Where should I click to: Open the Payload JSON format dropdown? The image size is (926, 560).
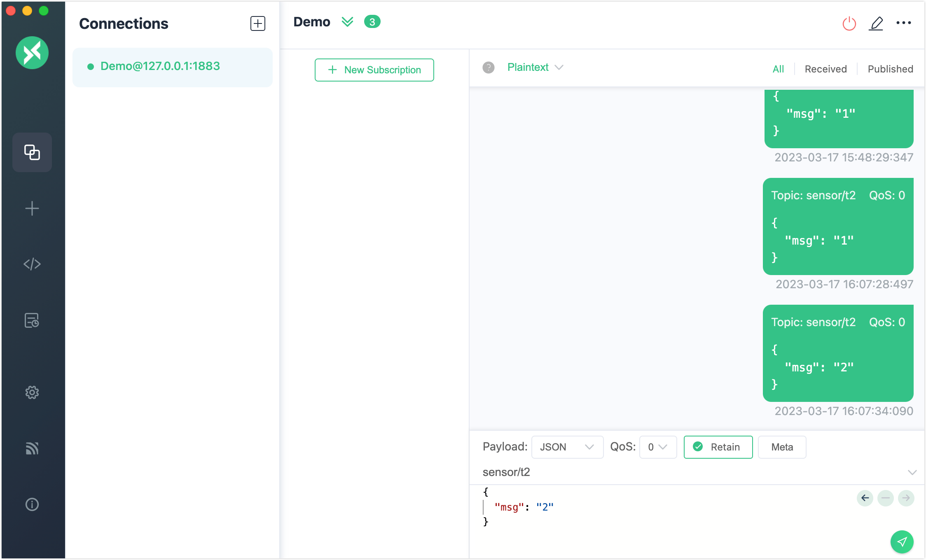pyautogui.click(x=567, y=447)
